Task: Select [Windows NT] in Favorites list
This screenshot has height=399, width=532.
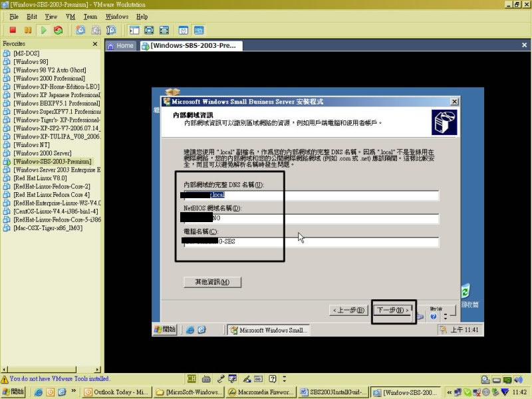Action: 31,145
